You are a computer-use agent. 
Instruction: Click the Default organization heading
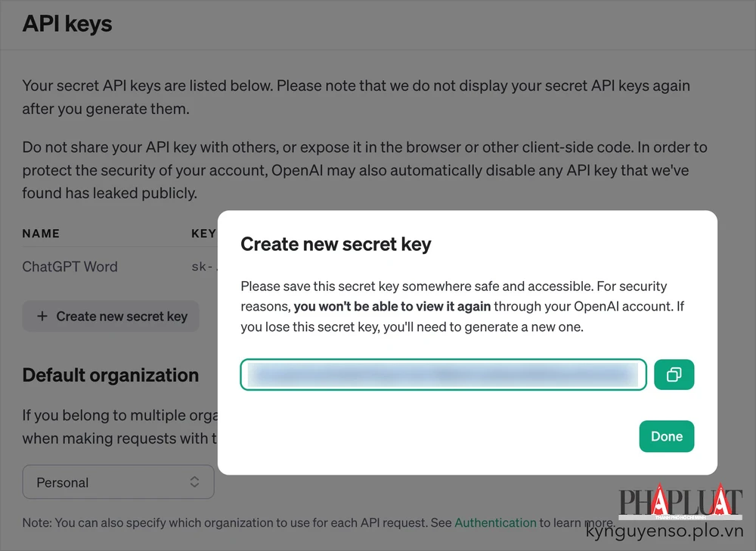[x=110, y=375]
